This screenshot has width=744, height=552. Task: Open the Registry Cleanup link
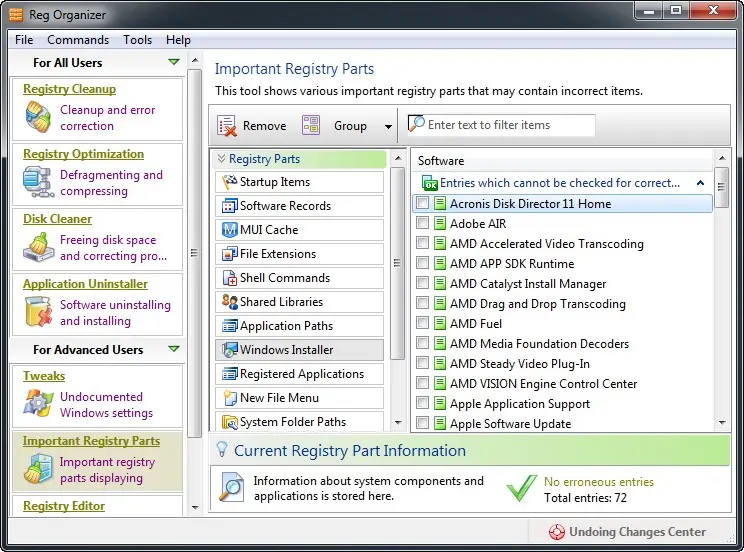[x=69, y=89]
